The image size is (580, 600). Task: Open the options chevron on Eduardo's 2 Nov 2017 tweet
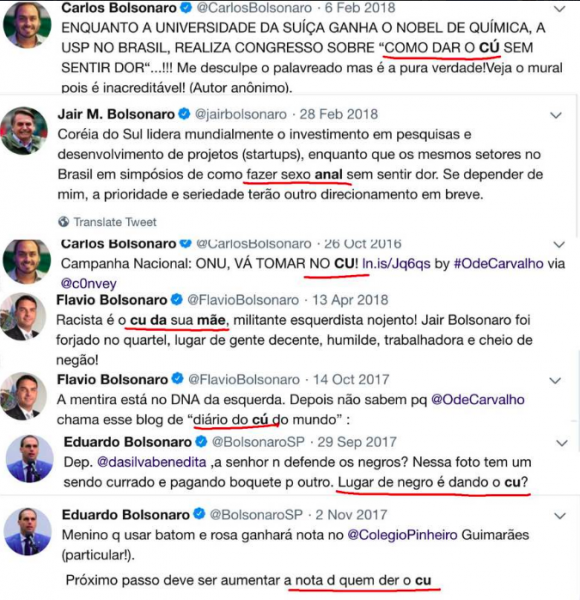560,516
